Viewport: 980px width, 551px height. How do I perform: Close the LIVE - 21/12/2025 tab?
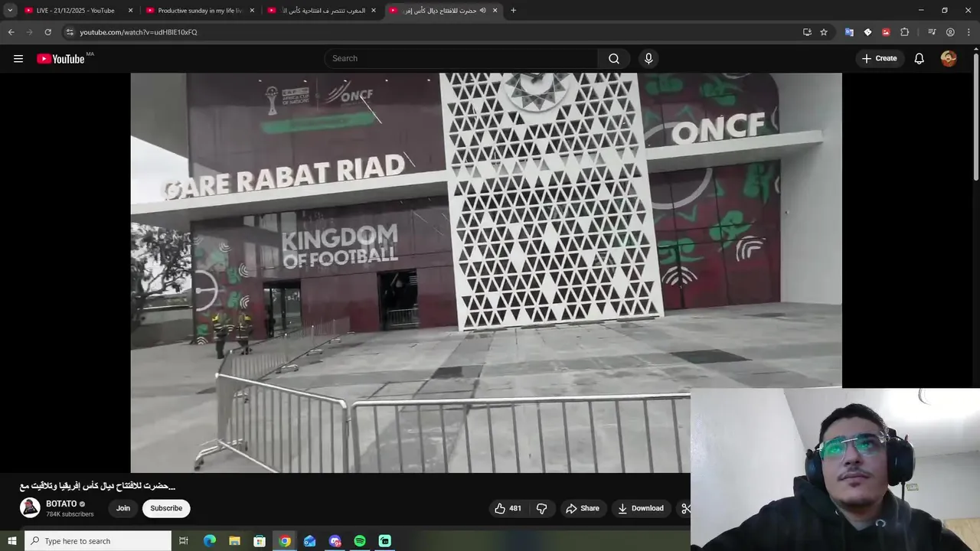(130, 10)
